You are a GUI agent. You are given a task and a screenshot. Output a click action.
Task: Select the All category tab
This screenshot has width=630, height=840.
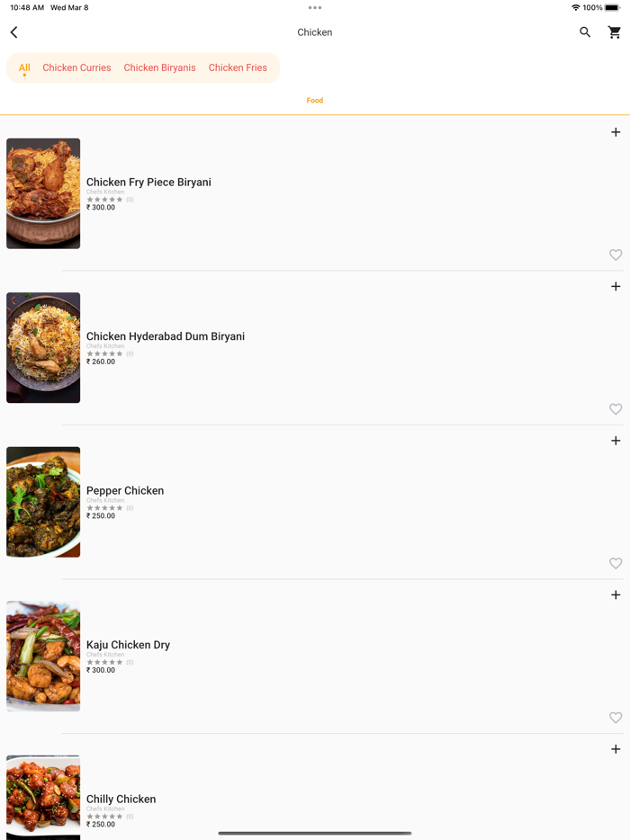(24, 67)
